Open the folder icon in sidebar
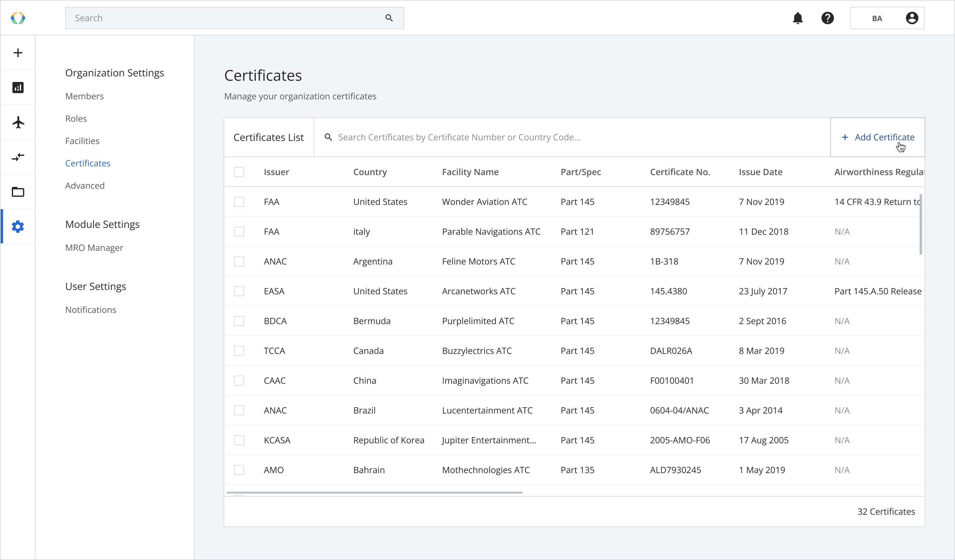 pos(18,192)
